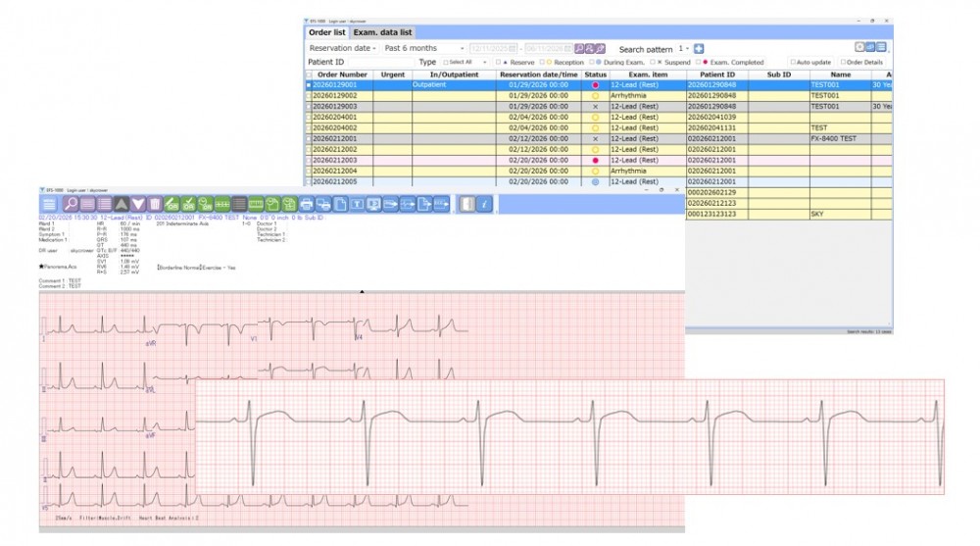Delete the exam with the trash can icon
Image resolution: width=980 pixels, height=546 pixels.
tap(155, 204)
